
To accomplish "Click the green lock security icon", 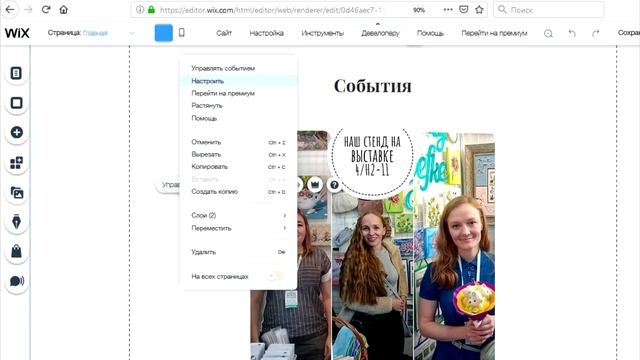I will tap(151, 10).
